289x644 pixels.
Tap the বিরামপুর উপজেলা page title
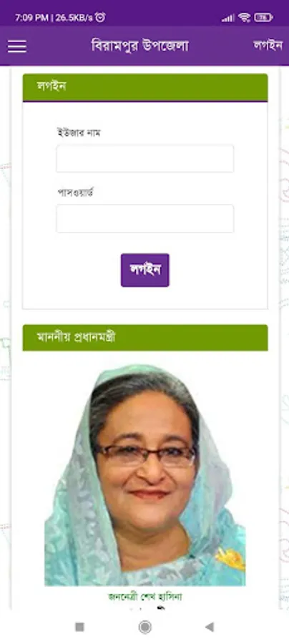[x=139, y=46]
